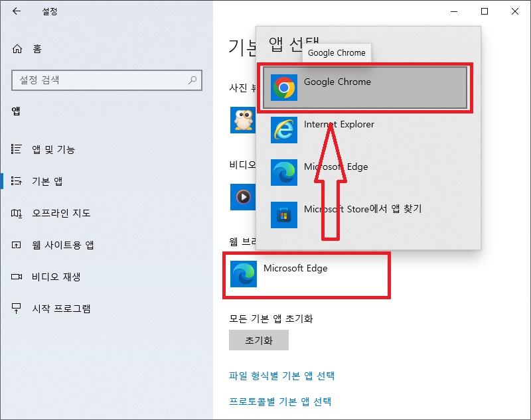Close the Settings window

pos(515,11)
